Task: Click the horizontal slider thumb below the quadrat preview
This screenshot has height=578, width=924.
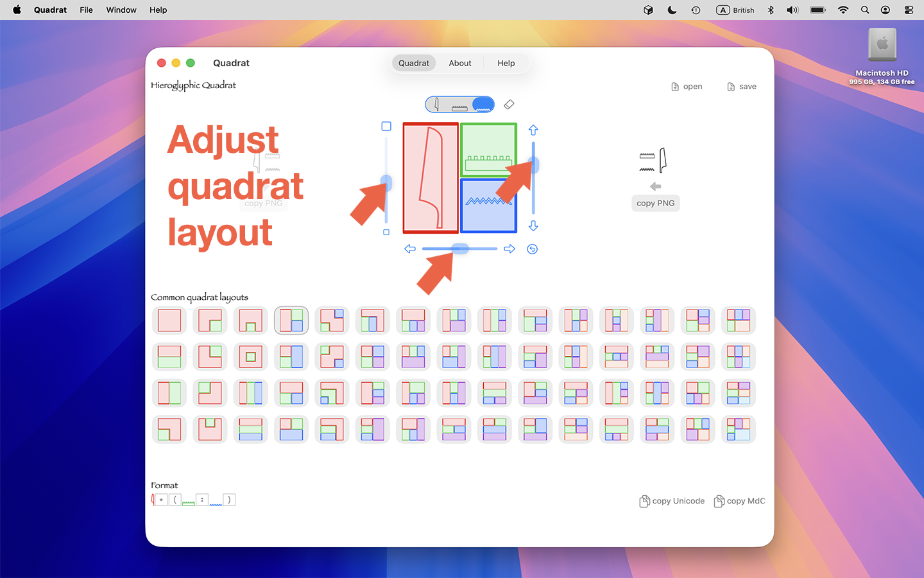Action: 459,249
